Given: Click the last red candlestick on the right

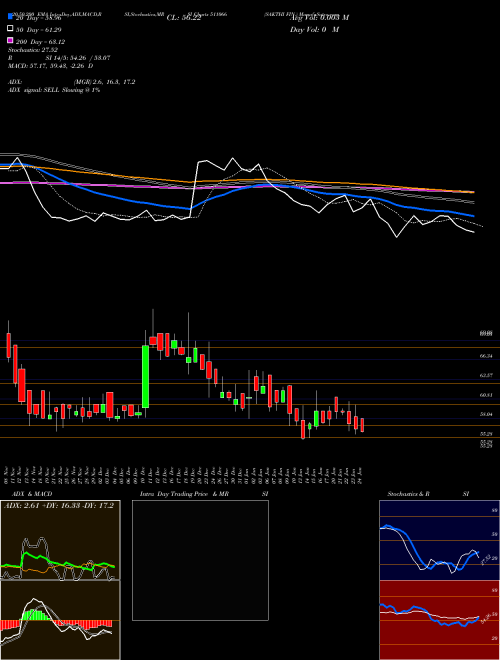Looking at the screenshot, I should pos(362,424).
